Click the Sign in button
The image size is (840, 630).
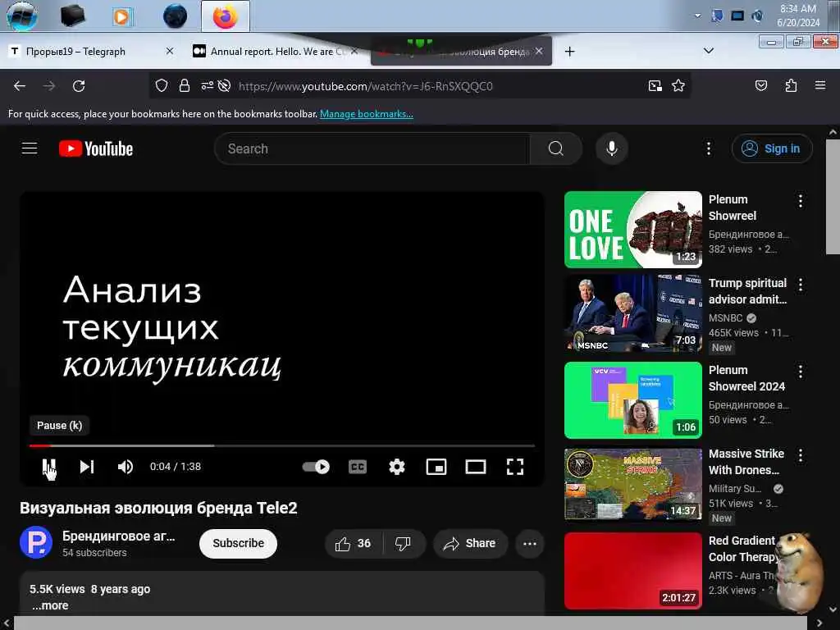pos(771,148)
